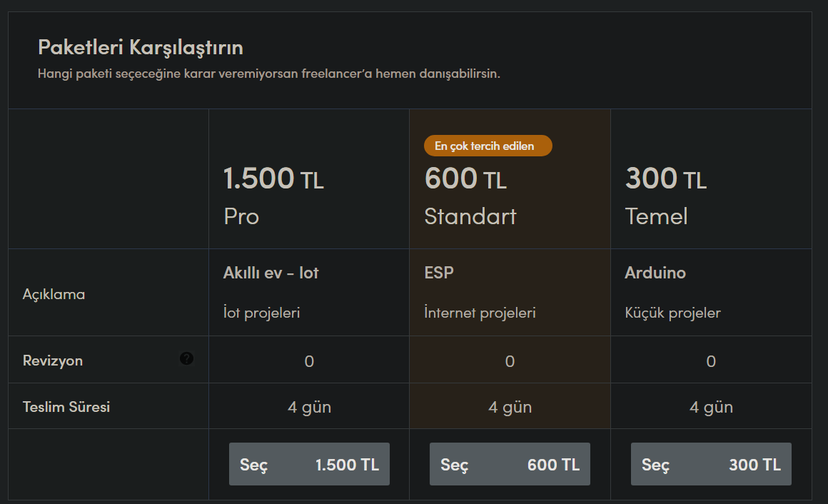Click the large 300 TL price heading
This screenshot has height=504, width=828.
coord(665,178)
